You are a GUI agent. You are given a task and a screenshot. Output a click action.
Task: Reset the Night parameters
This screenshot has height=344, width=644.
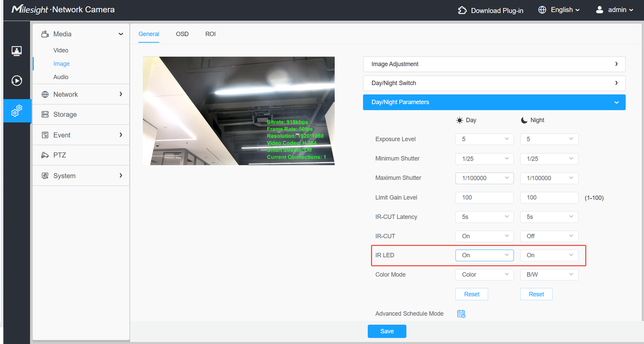click(536, 294)
